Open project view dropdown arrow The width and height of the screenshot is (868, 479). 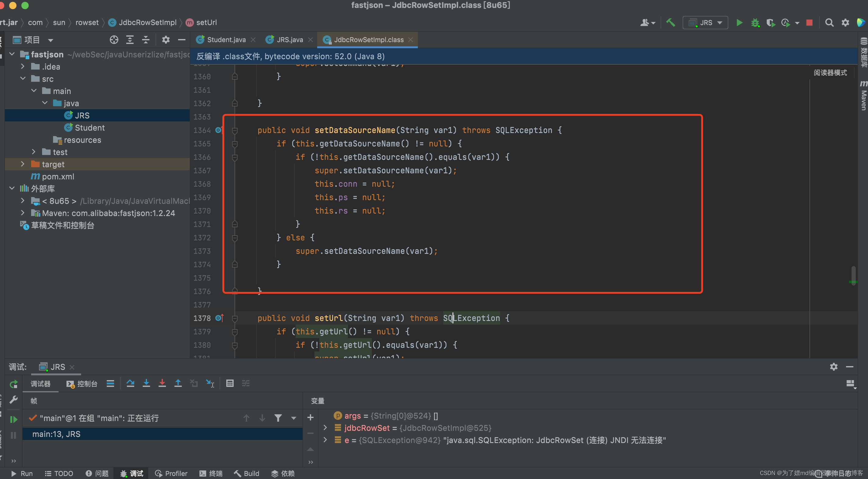(51, 41)
